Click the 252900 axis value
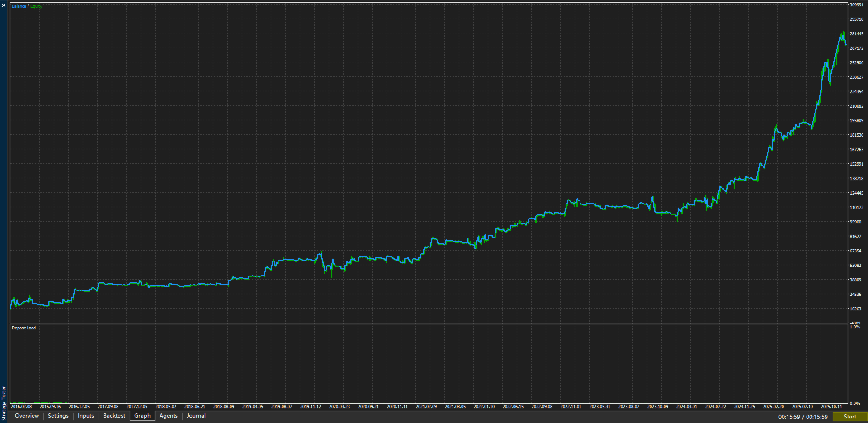The width and height of the screenshot is (868, 423). click(x=857, y=63)
